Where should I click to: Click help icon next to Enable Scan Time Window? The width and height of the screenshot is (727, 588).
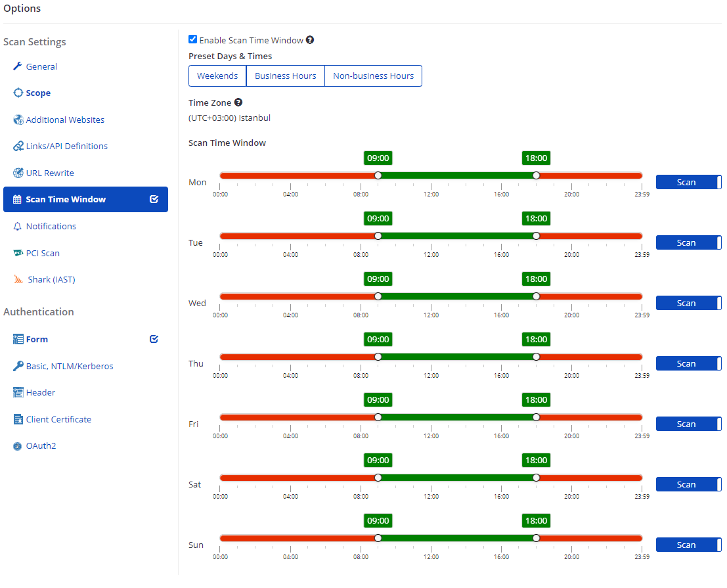click(x=310, y=40)
